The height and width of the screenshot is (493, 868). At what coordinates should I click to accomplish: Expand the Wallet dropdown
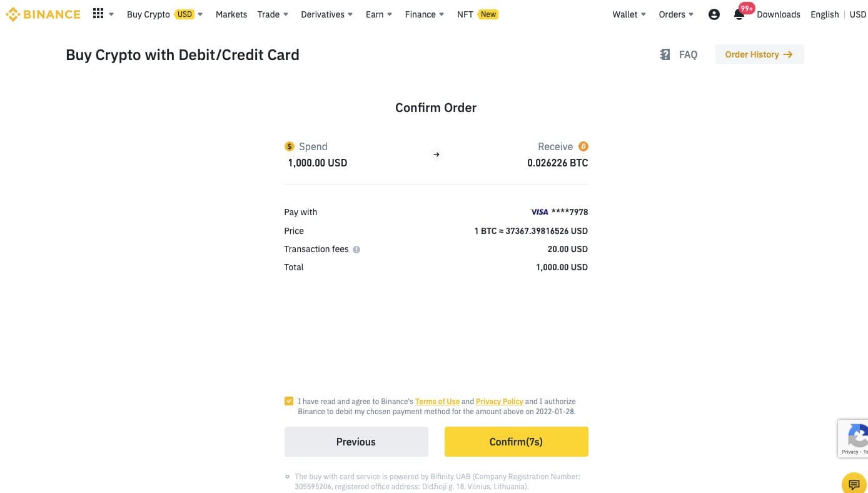point(629,14)
